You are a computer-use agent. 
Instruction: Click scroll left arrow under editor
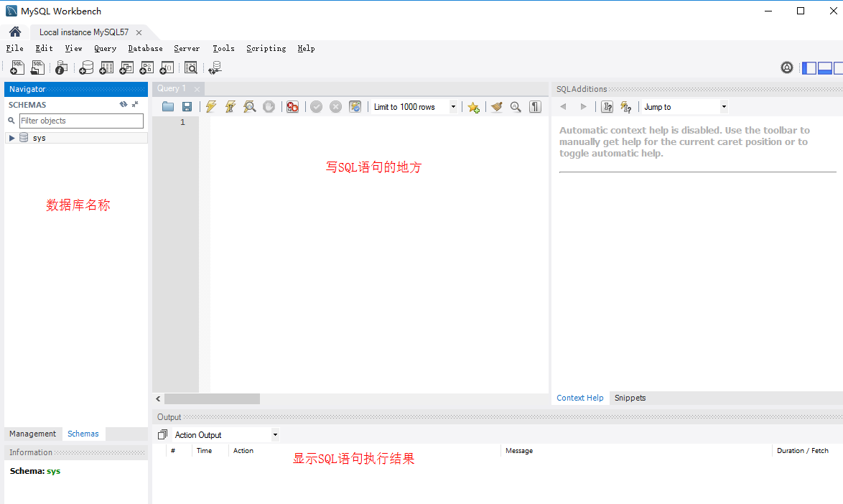pyautogui.click(x=158, y=398)
